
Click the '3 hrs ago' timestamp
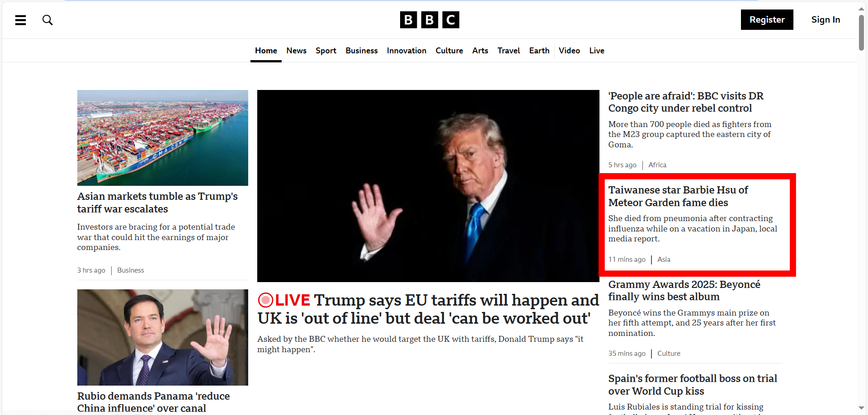coord(91,270)
